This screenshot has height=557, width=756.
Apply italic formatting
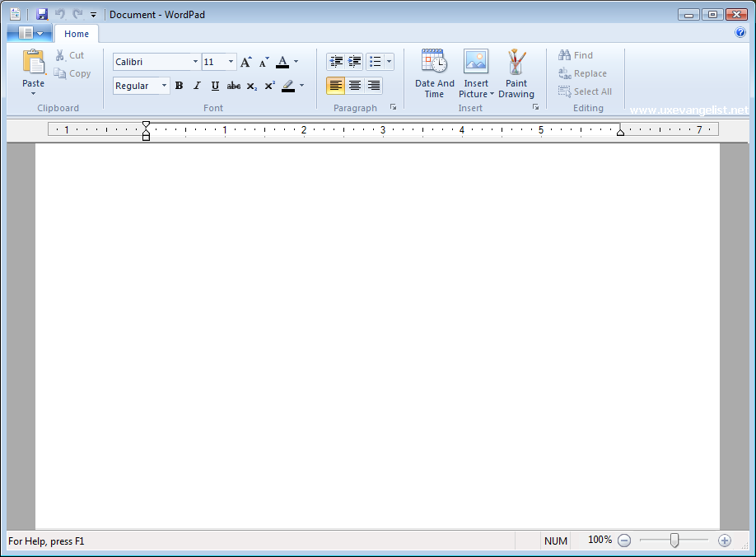pyautogui.click(x=197, y=86)
